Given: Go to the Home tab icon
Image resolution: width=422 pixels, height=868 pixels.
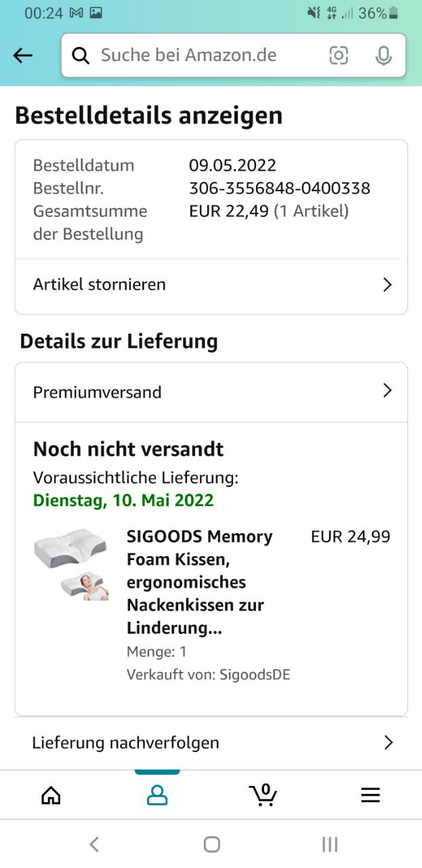Looking at the screenshot, I should click(x=51, y=795).
